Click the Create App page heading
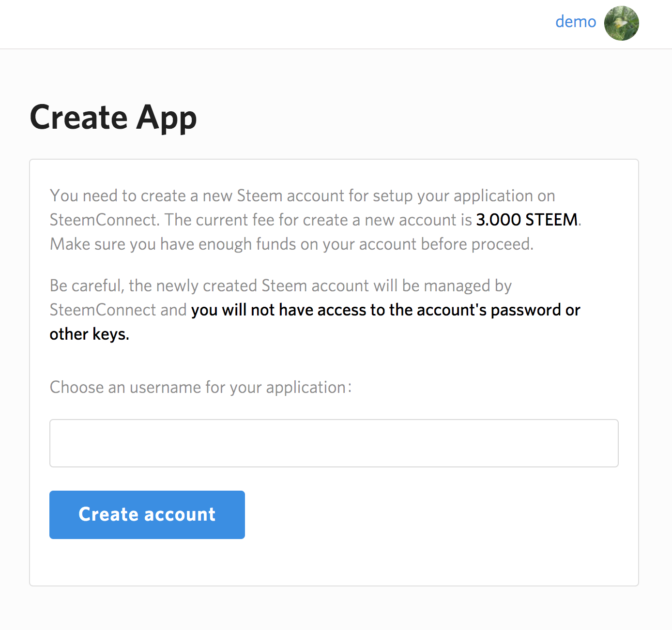 tap(113, 117)
